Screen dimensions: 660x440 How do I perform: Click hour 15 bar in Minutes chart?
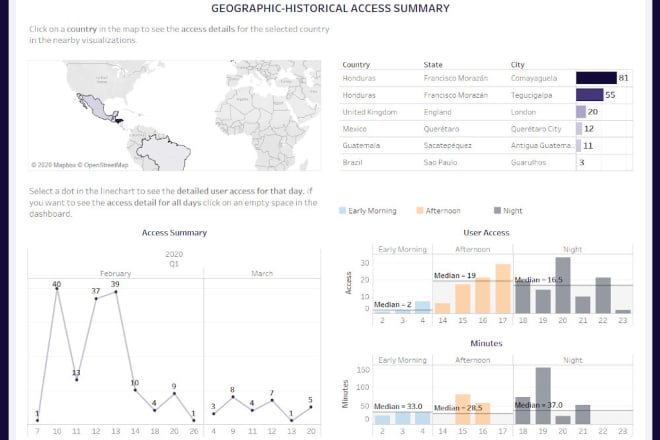[x=463, y=409]
